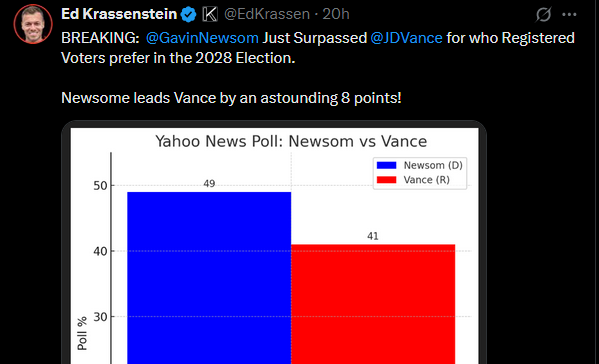Click the blue Newsom legend swatch
The image size is (599, 364).
387,165
